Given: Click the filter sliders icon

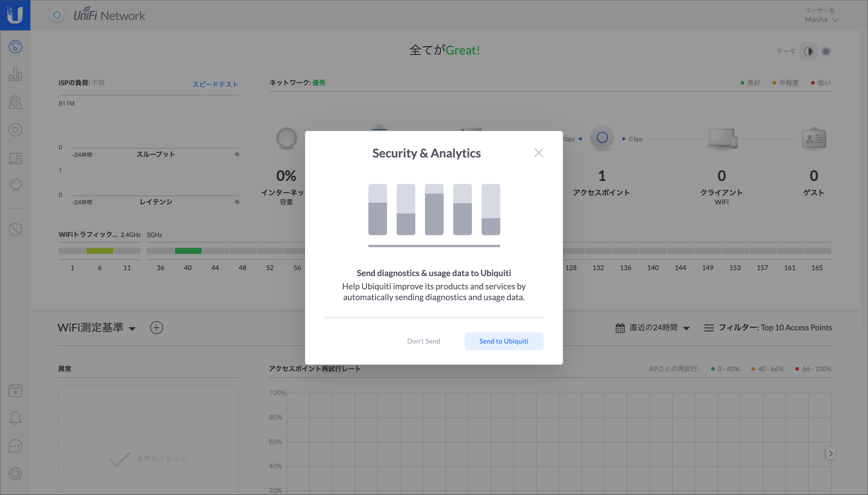Looking at the screenshot, I should (709, 328).
